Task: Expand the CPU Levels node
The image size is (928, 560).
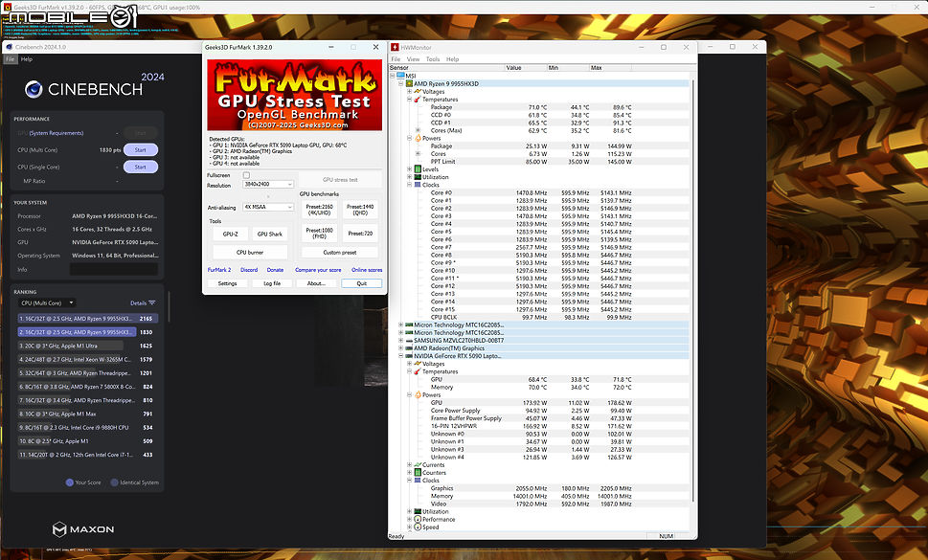Action: point(409,169)
